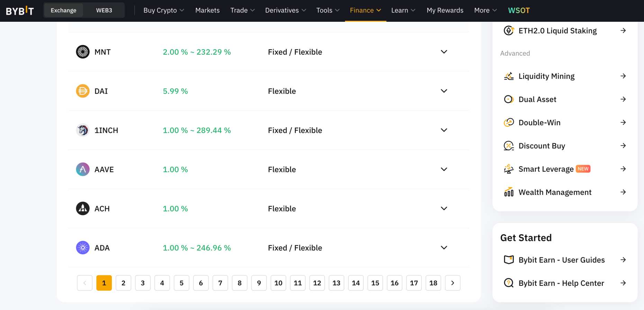The width and height of the screenshot is (644, 310).
Task: Go to pagination page 2
Action: coord(124,283)
